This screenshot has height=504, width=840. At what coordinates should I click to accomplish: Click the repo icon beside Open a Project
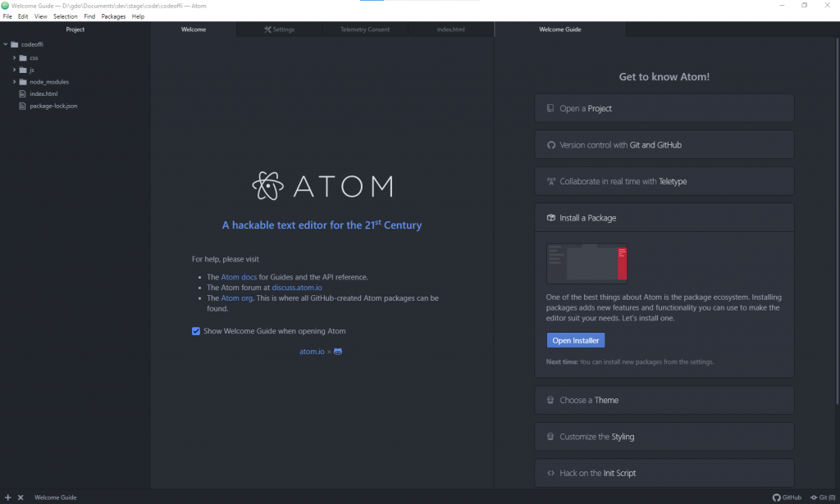click(550, 108)
